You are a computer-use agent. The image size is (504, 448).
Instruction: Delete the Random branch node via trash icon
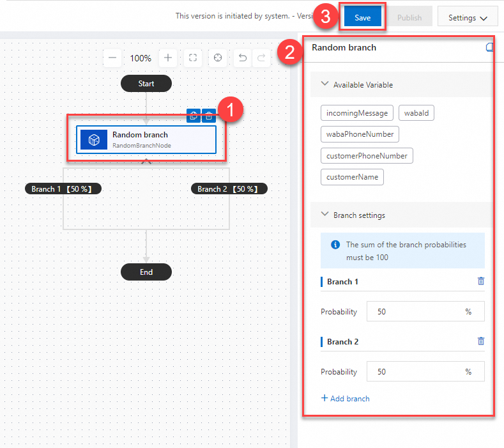tap(209, 116)
